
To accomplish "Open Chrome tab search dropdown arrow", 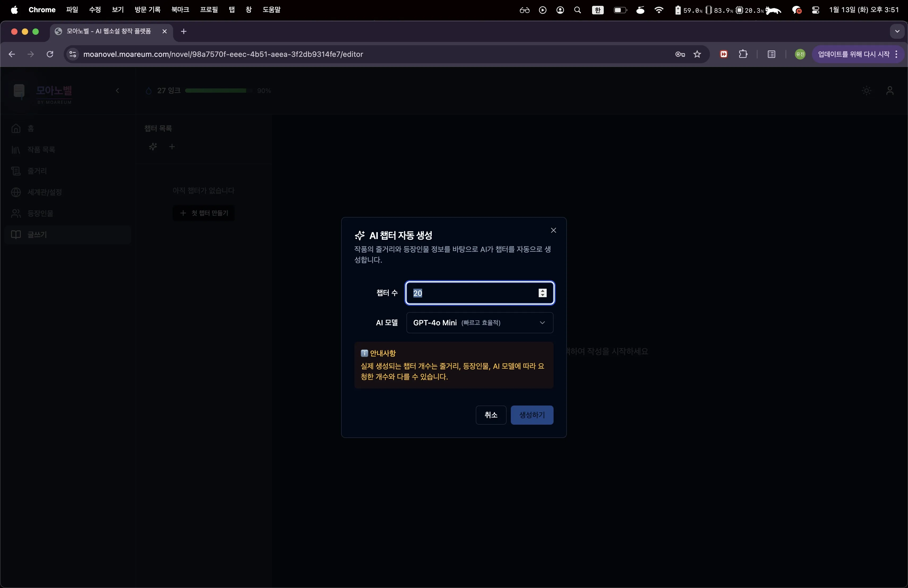I will 897,31.
